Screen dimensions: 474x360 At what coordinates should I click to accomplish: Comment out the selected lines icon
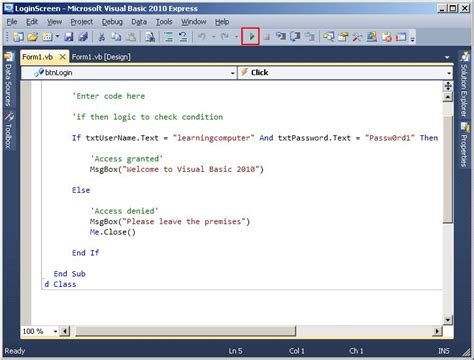[x=168, y=36]
